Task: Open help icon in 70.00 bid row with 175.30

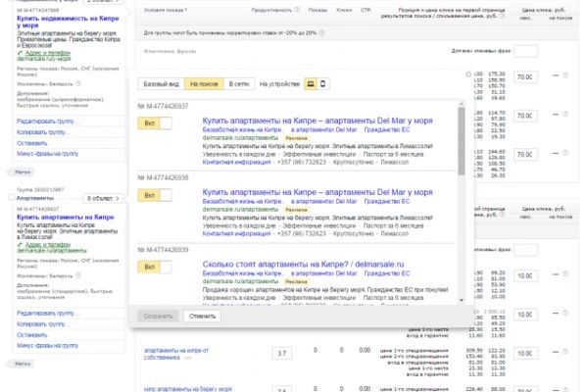Action: pos(565,75)
